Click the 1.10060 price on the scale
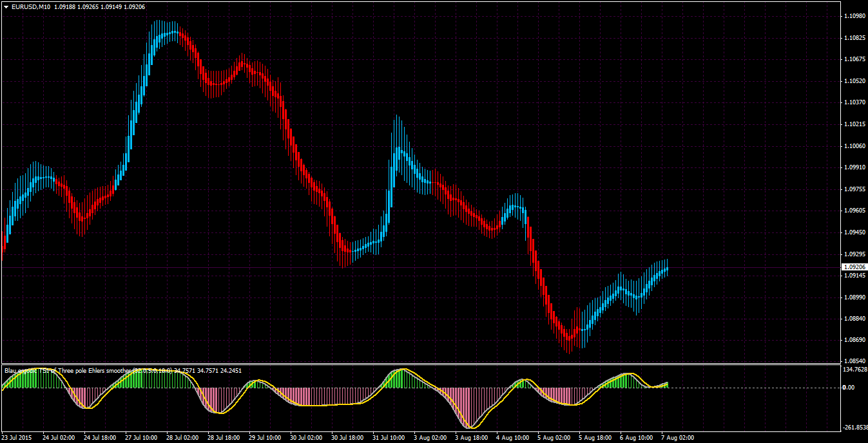868x443 pixels. click(854, 146)
